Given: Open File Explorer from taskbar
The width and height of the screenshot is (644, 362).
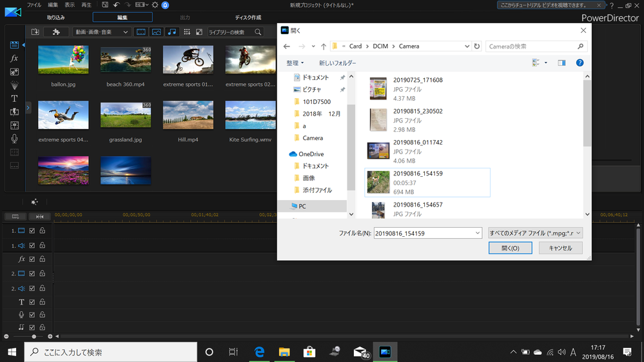Looking at the screenshot, I should (x=284, y=352).
